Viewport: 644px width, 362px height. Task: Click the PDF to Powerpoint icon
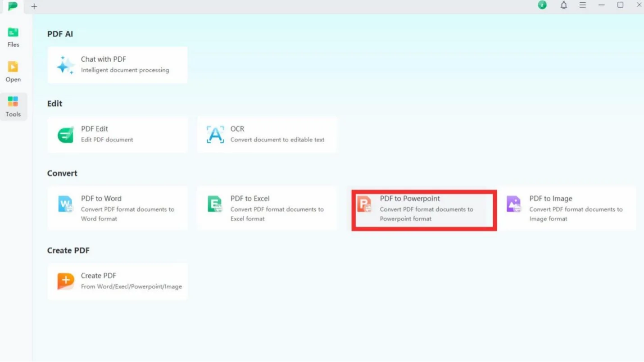(364, 204)
